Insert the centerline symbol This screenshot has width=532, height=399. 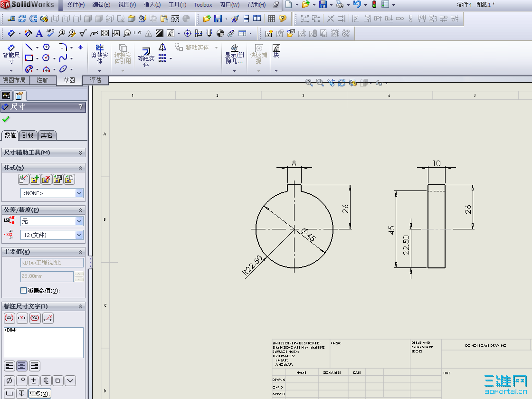46,380
